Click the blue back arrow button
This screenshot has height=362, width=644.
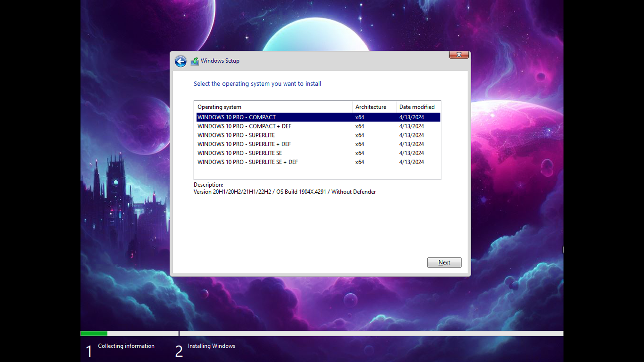180,61
